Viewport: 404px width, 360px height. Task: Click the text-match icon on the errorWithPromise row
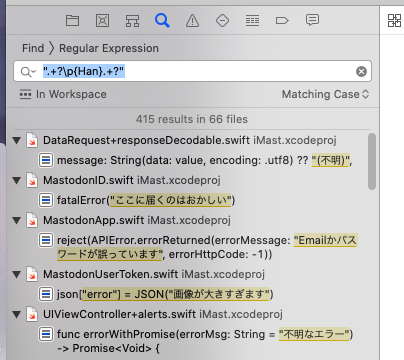coord(46,334)
